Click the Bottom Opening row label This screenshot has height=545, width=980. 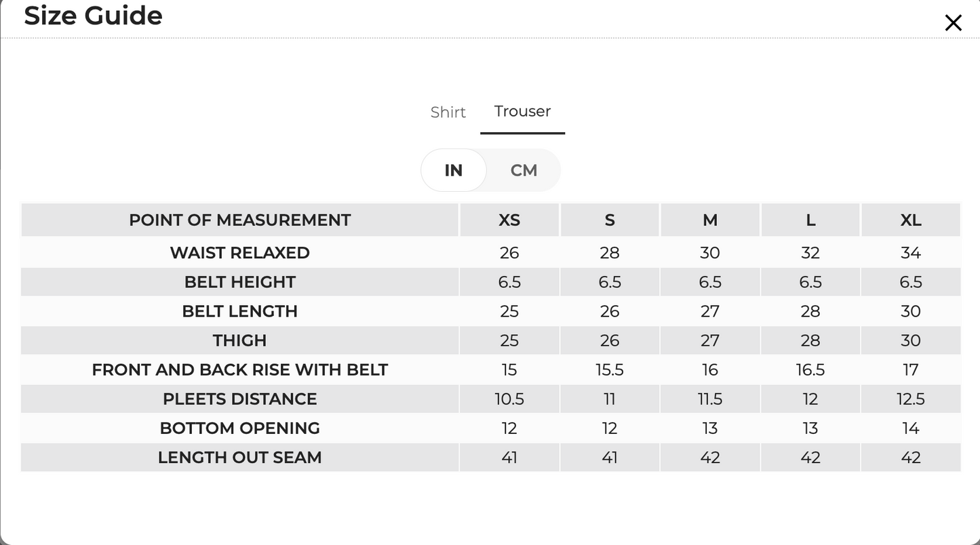[x=240, y=428]
